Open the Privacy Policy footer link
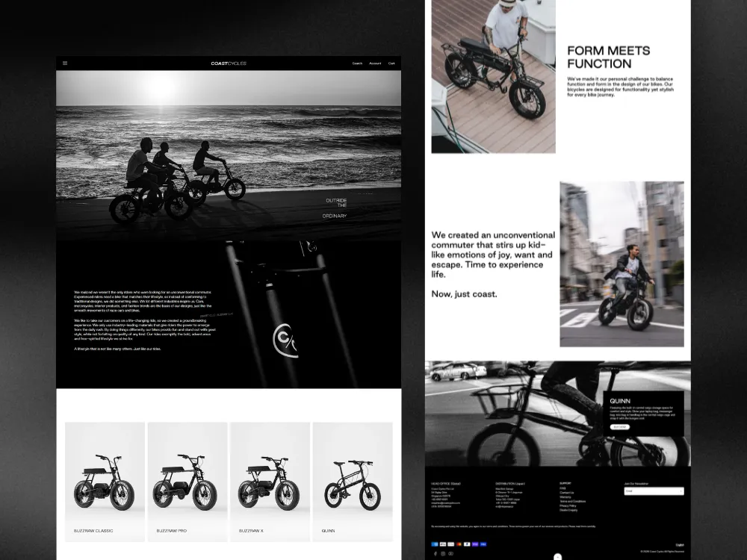747x560 pixels. point(568,505)
